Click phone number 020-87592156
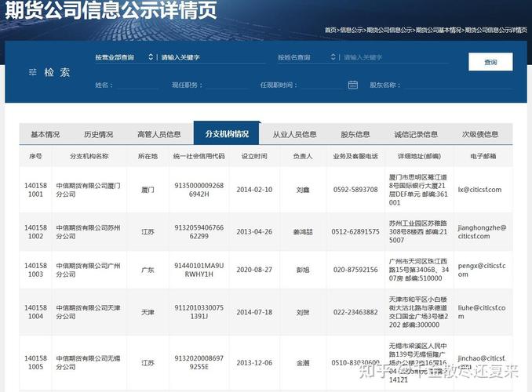 (355, 270)
